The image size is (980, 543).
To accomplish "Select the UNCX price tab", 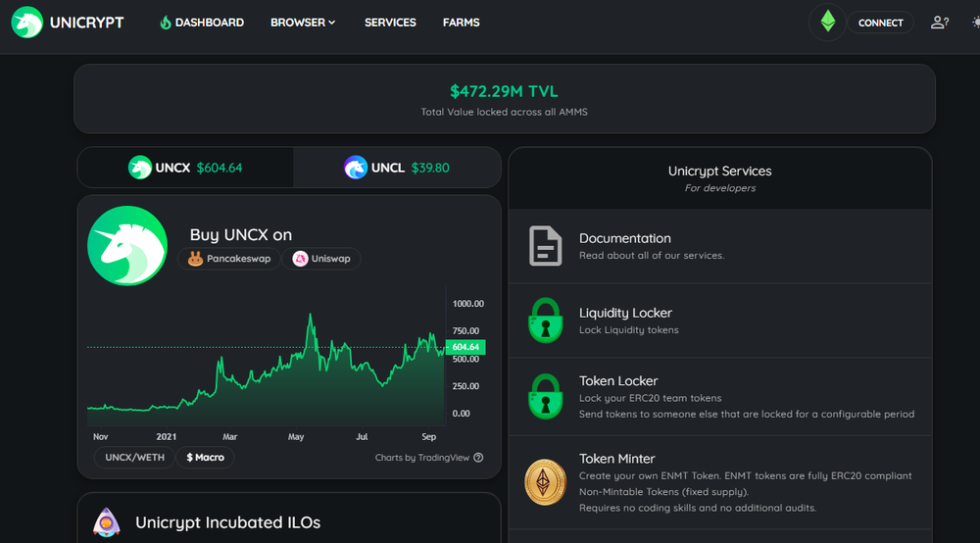I will coord(185,168).
